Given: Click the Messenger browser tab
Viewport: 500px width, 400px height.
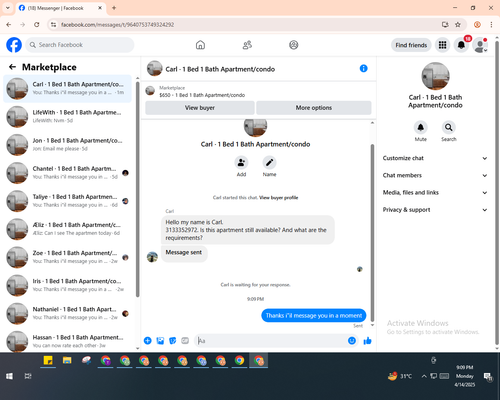Looking at the screenshot, I should (61, 8).
